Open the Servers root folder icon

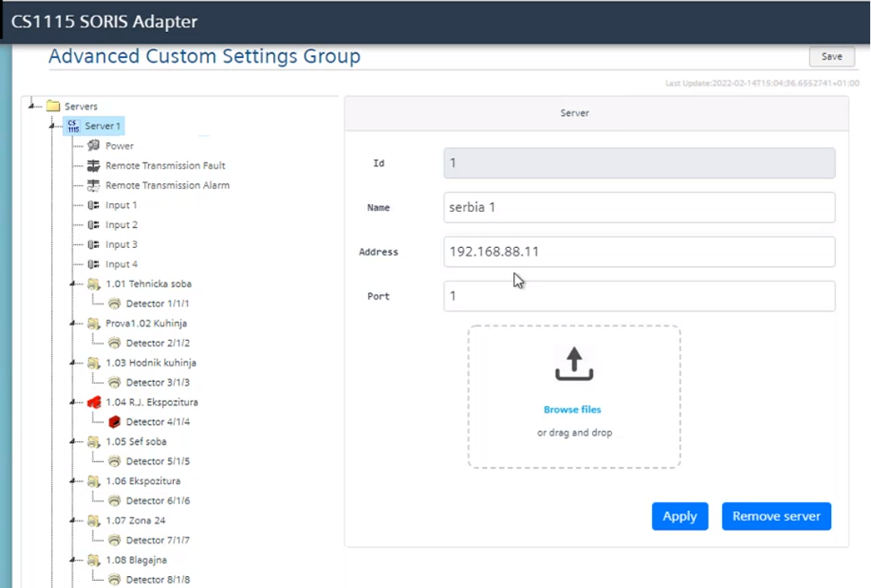point(53,106)
